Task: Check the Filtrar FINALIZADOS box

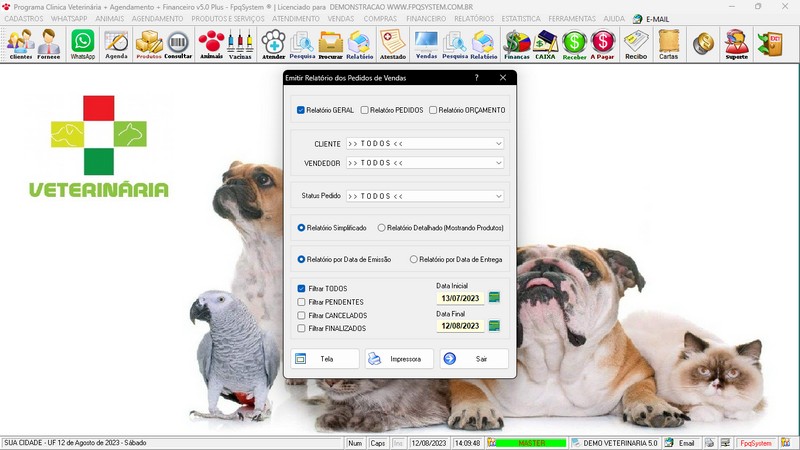Action: tap(302, 329)
